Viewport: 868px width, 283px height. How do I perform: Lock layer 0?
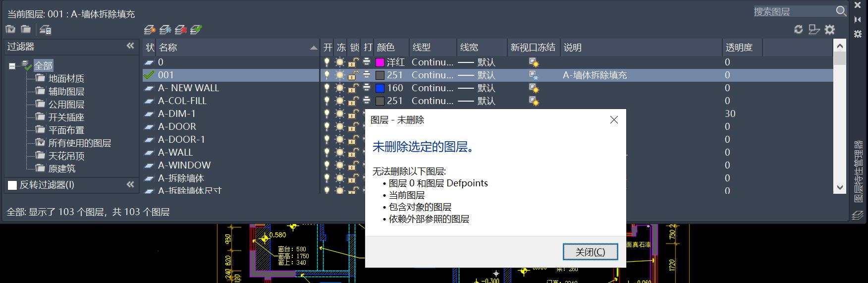click(x=353, y=62)
